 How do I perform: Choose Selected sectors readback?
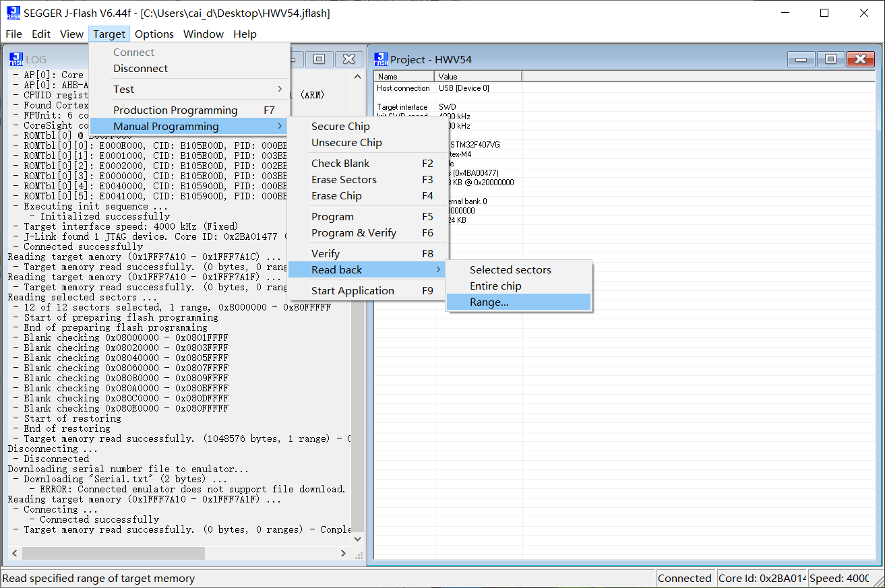pyautogui.click(x=518, y=270)
